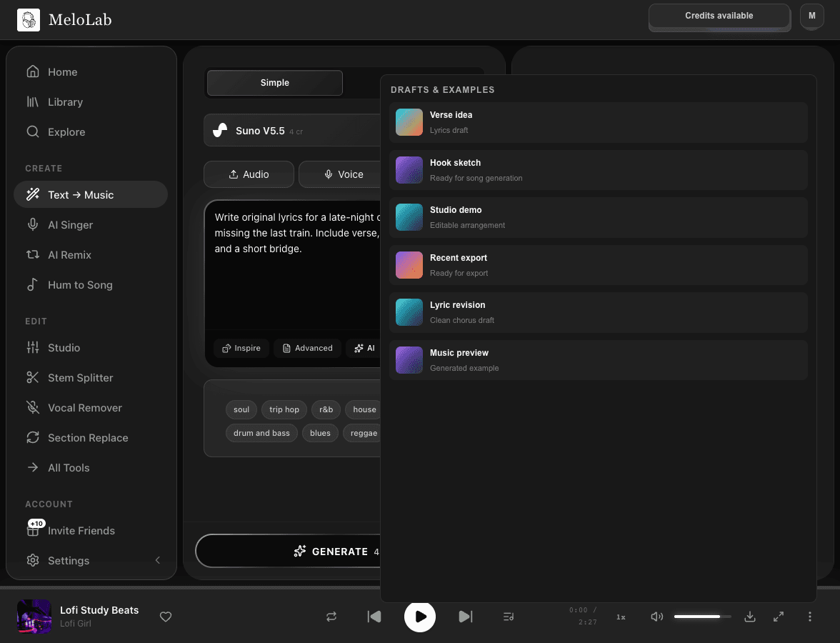Click the Invite Friends gift icon
Viewport: 840px width, 643px height.
point(33,530)
